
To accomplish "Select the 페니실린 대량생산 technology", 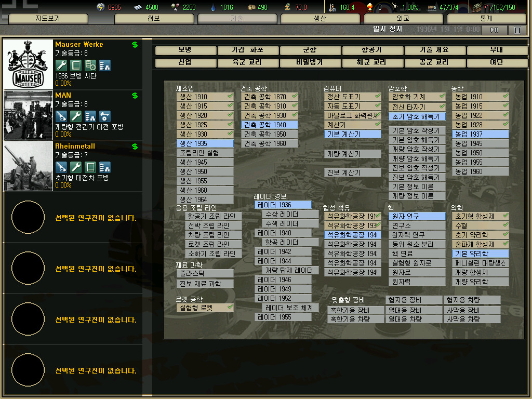I will point(480,263).
